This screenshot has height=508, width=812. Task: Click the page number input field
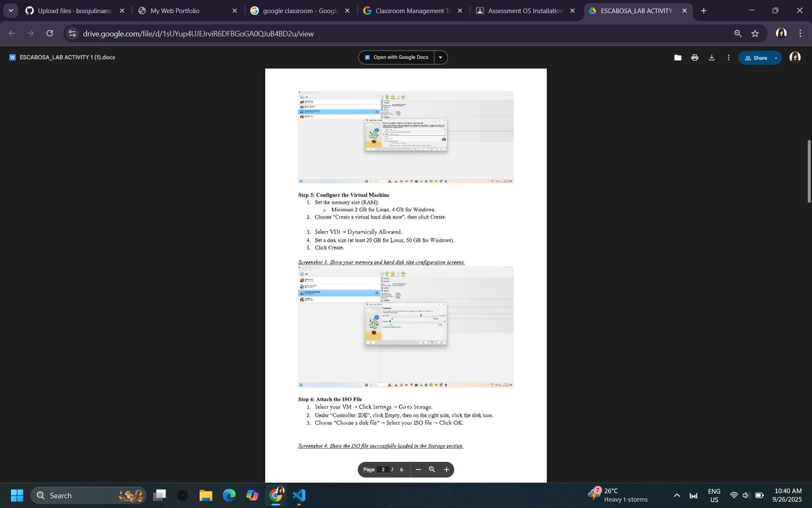[x=383, y=469]
